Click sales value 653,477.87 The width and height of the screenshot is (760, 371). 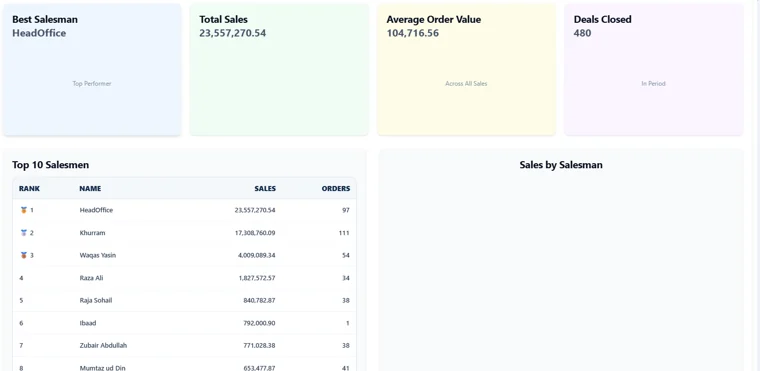click(259, 368)
